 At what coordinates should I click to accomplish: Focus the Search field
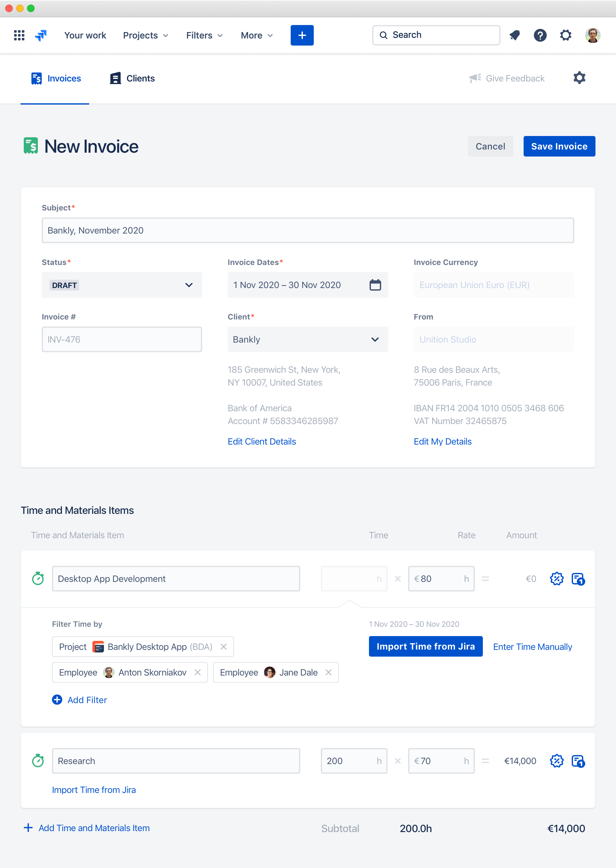click(436, 35)
